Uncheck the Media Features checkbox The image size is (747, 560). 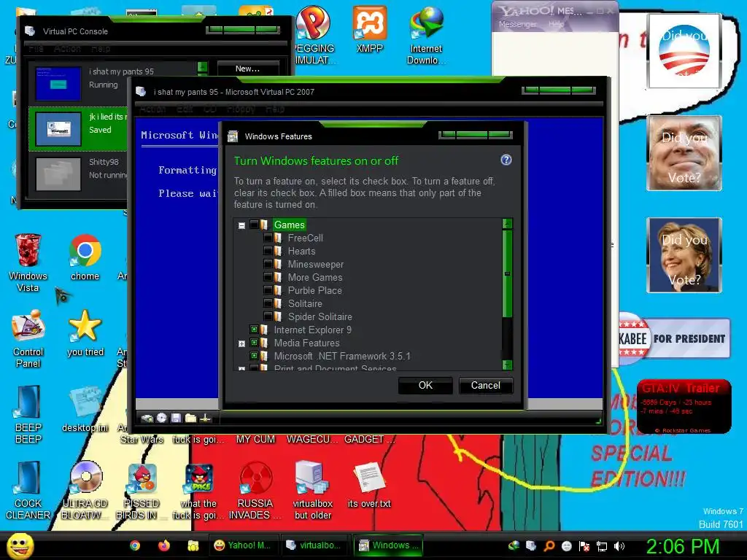[255, 343]
